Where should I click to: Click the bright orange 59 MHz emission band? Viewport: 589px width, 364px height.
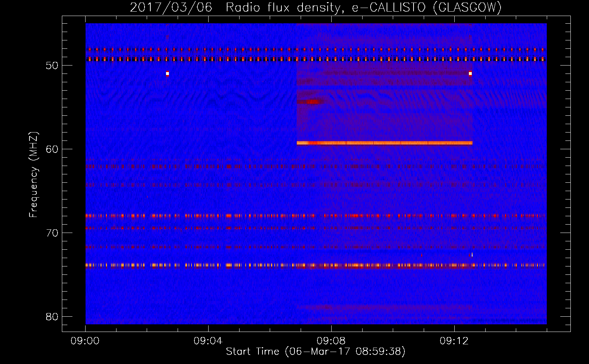click(x=384, y=143)
